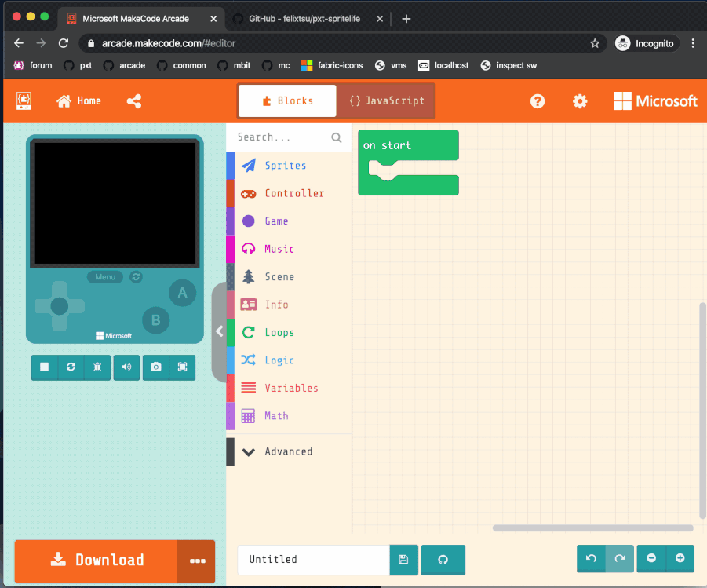Save the project with disk icon
Viewport: 707px width, 588px height.
point(403,560)
